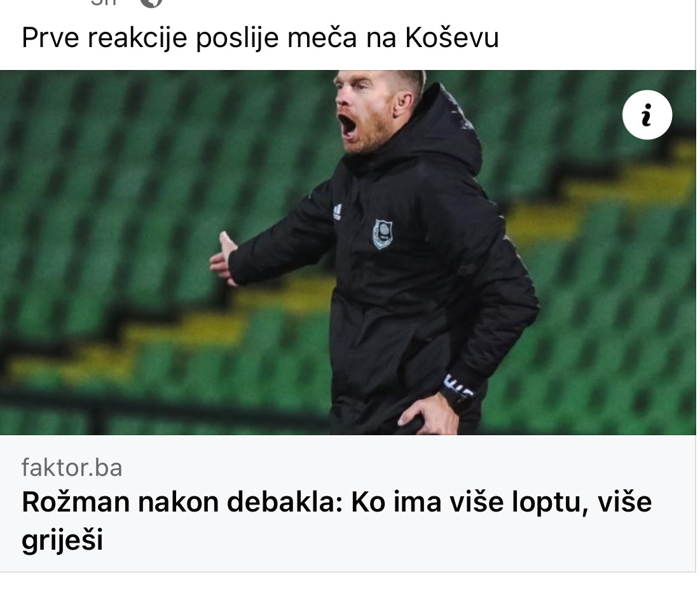Click the word 'griješi' in the headline
The image size is (700, 593).
pos(62,540)
